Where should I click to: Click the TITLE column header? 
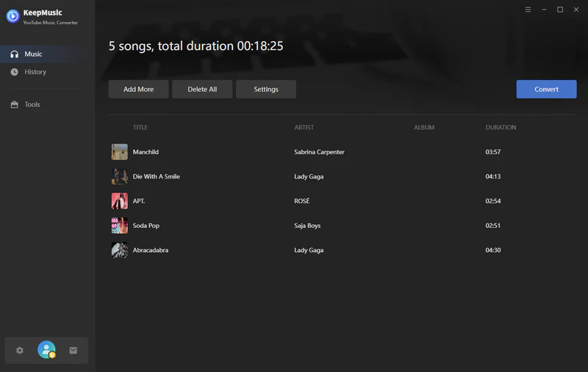coord(140,127)
